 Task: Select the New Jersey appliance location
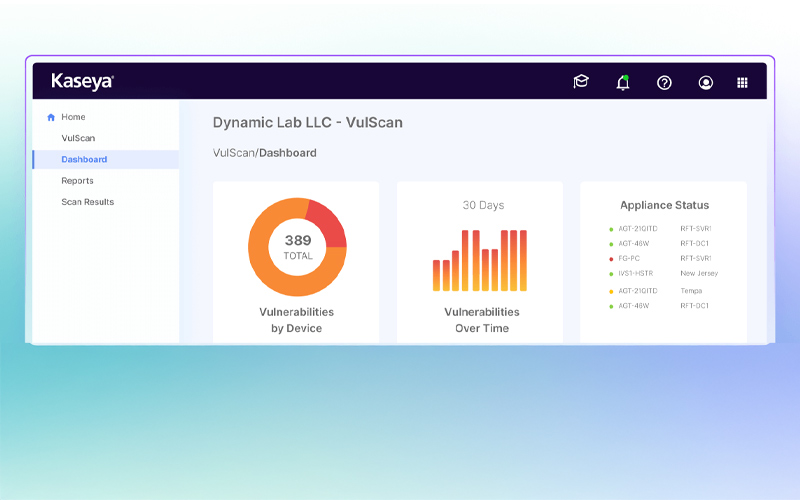(699, 273)
